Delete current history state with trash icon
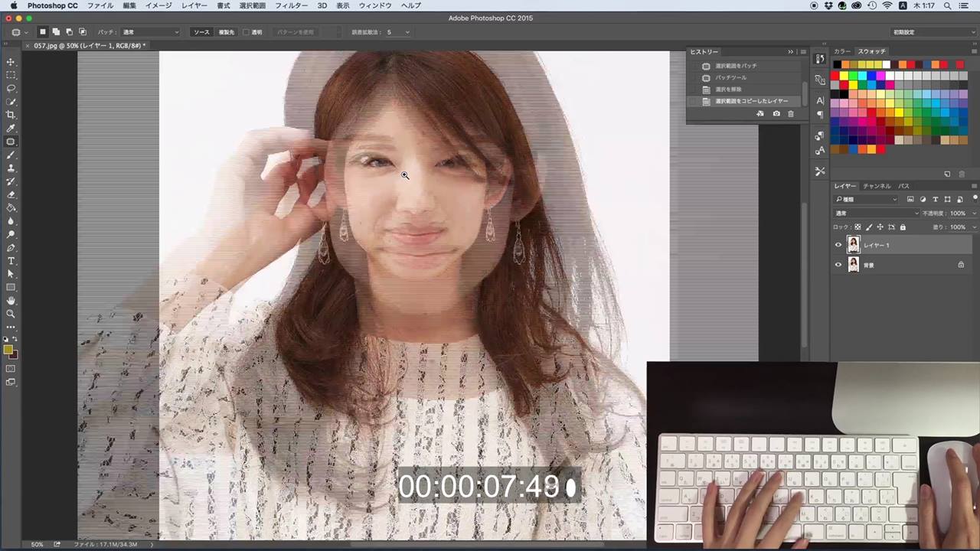The width and height of the screenshot is (980, 551). pos(791,113)
